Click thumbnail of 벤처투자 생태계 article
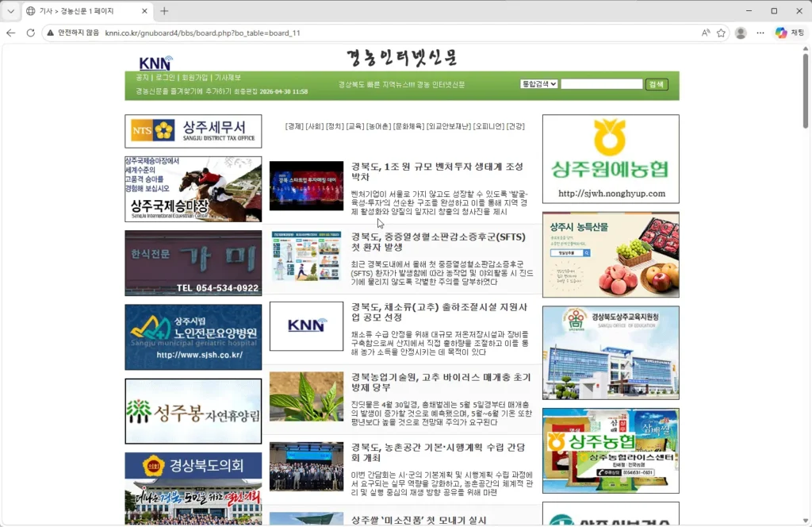The width and height of the screenshot is (812, 527). (306, 186)
